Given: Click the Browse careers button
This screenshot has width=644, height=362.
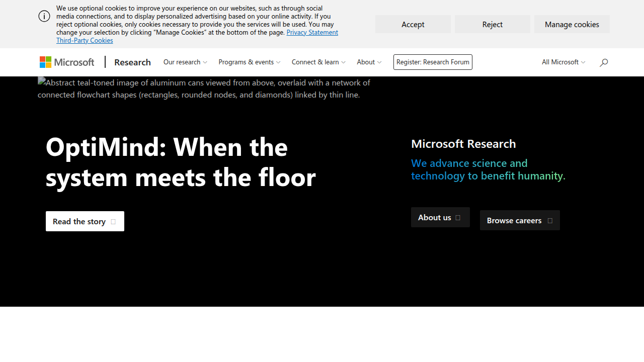Looking at the screenshot, I should click(520, 220).
